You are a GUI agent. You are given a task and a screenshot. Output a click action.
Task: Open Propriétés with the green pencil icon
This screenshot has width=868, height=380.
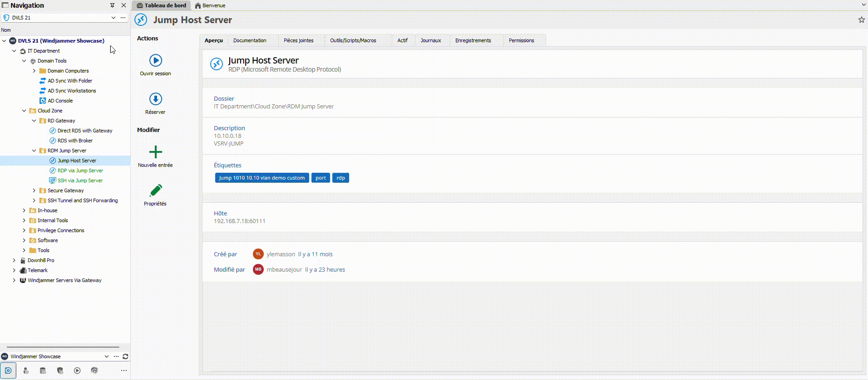point(155,190)
